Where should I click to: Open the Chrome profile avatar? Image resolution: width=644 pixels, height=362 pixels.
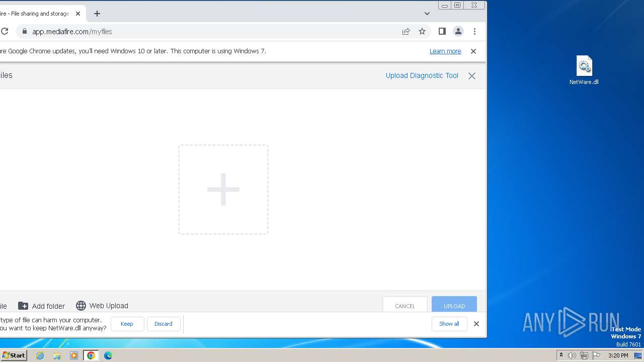pyautogui.click(x=458, y=31)
